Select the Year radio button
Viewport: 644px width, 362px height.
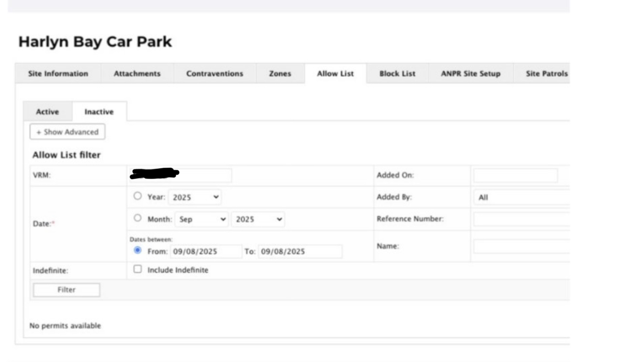pyautogui.click(x=138, y=196)
